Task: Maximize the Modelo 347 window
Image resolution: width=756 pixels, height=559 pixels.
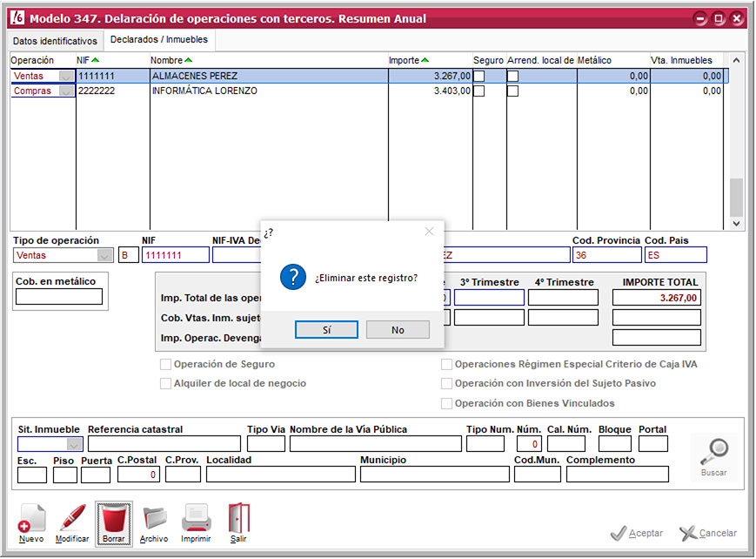Action: point(719,19)
